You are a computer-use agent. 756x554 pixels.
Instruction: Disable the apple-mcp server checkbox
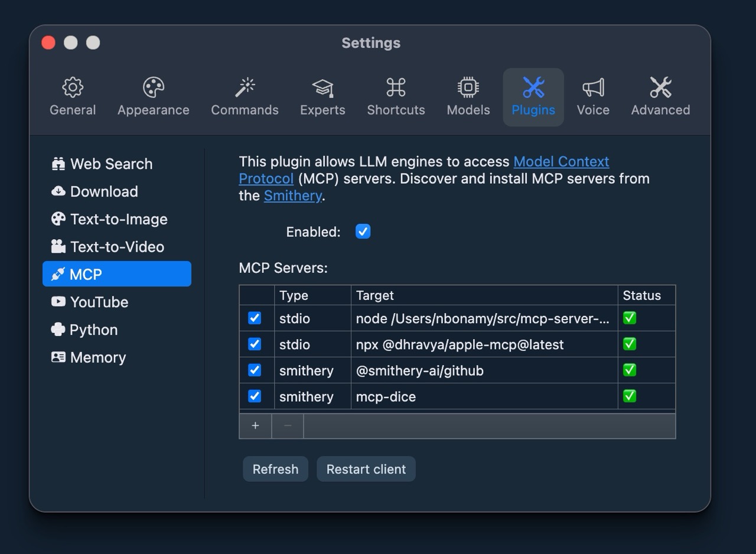pos(255,344)
